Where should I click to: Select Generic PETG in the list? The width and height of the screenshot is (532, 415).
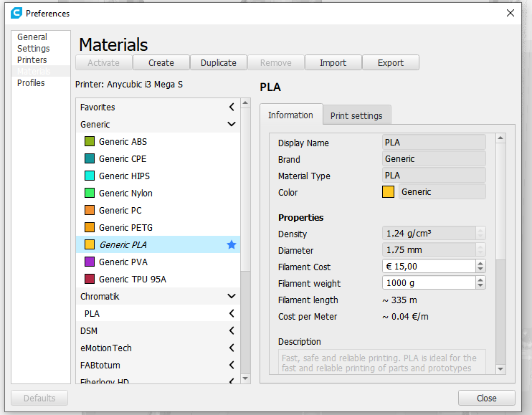[x=158, y=227]
